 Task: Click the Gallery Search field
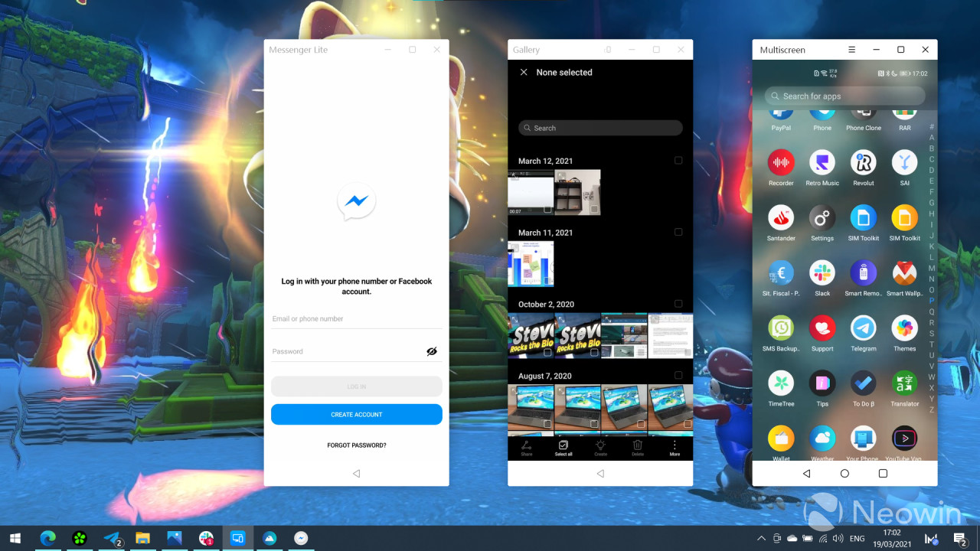(x=600, y=128)
